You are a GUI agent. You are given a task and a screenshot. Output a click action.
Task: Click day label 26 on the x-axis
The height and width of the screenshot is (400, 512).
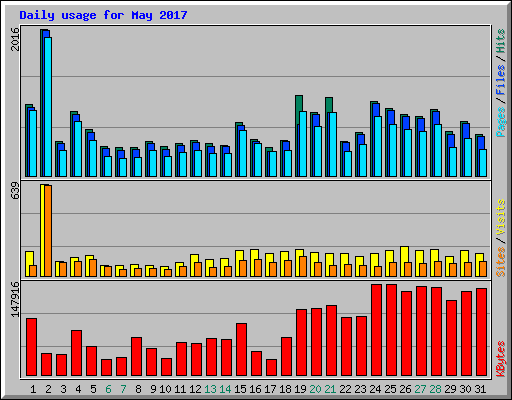pyautogui.click(x=405, y=389)
